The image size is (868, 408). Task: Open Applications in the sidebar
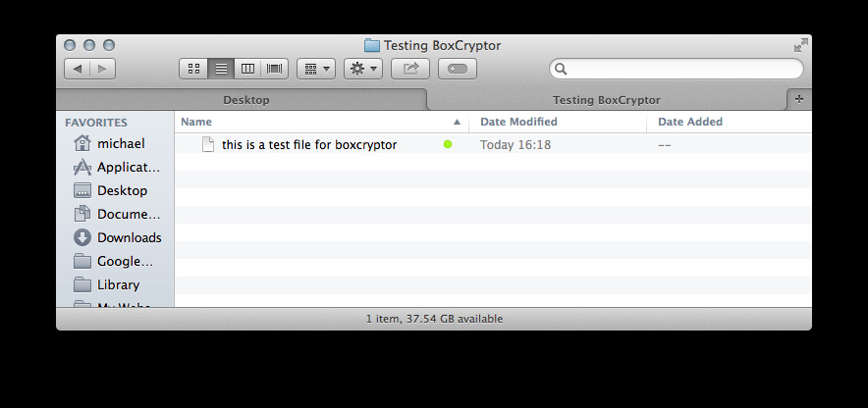coord(116,167)
